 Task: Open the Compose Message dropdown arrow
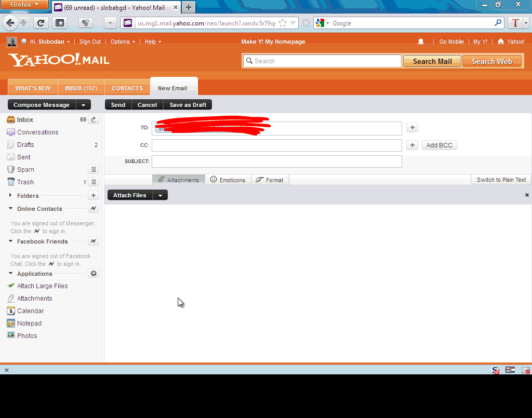point(84,105)
